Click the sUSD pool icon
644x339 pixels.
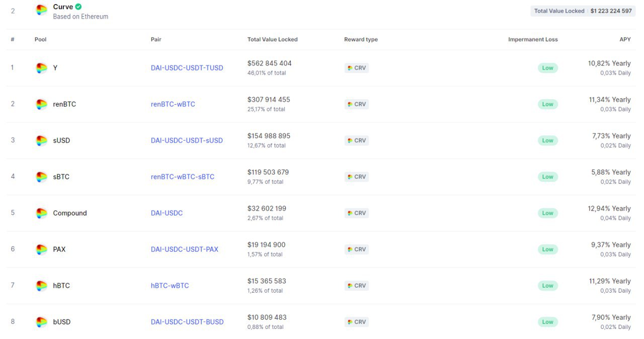coord(41,141)
